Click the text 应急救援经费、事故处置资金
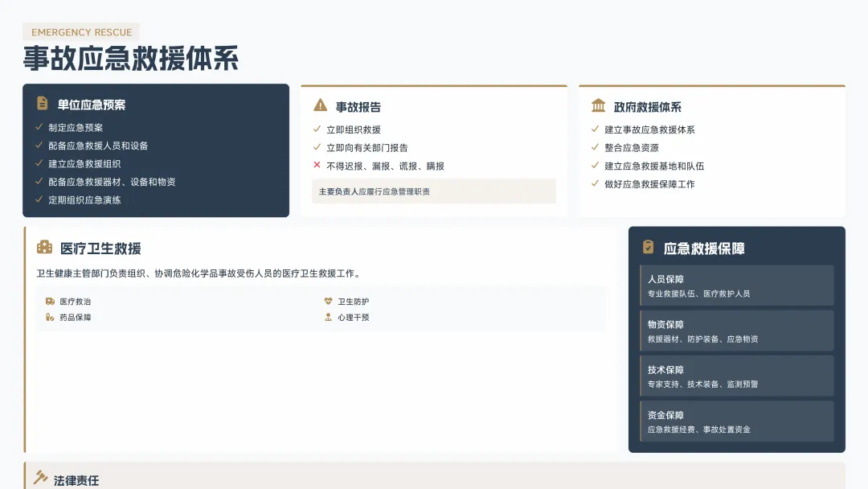This screenshot has height=489, width=868. [698, 429]
